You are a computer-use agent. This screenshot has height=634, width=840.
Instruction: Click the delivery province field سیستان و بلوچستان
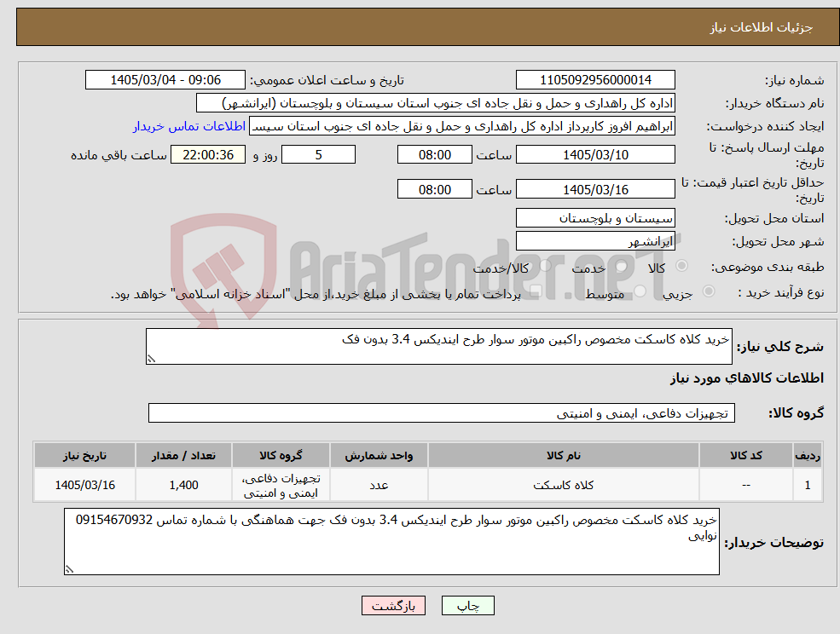(x=595, y=218)
